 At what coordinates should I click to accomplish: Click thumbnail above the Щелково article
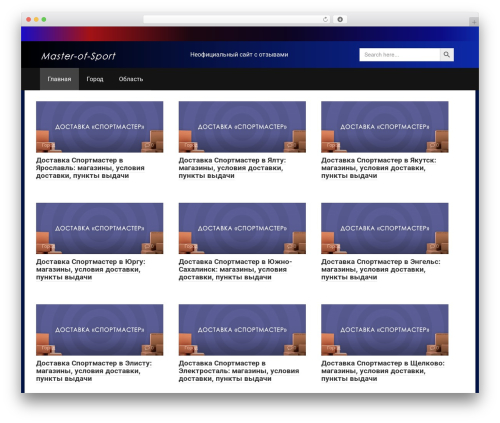coord(385,330)
